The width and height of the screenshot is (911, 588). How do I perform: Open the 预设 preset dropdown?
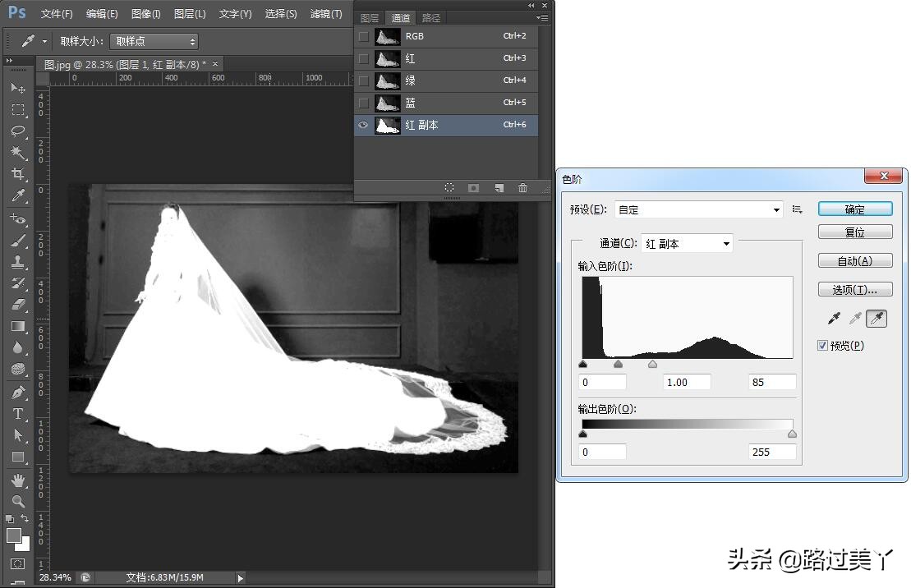coord(699,209)
